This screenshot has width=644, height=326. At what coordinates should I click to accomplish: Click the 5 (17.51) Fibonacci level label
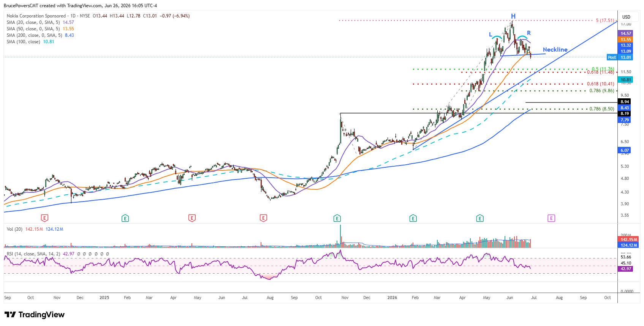(605, 20)
